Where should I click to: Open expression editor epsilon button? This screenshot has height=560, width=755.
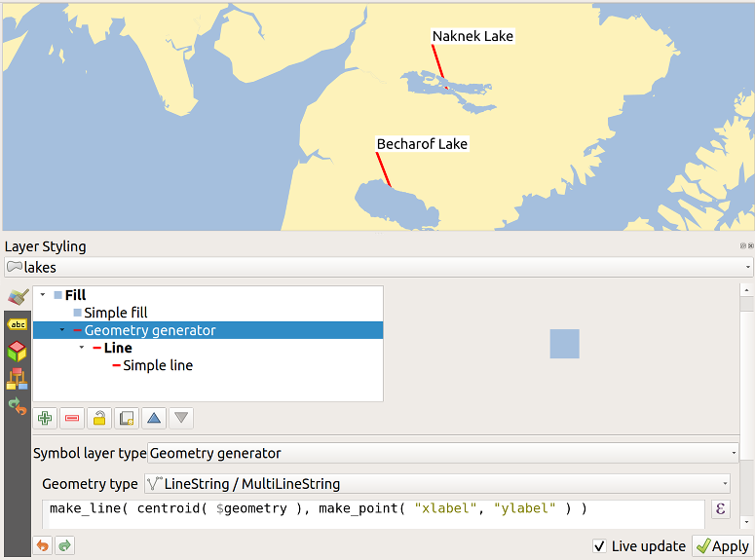[x=721, y=509]
